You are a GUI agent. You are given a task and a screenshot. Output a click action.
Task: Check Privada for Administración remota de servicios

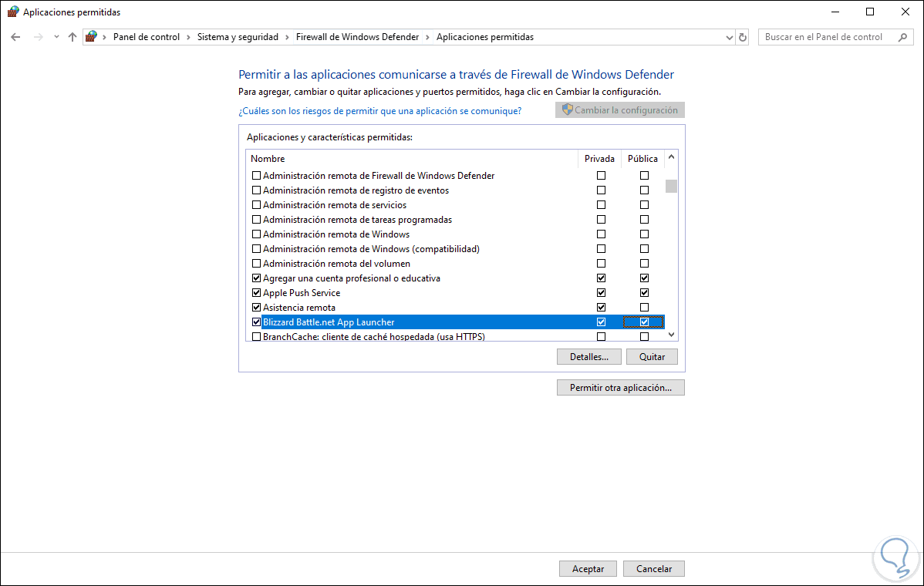[x=601, y=204]
